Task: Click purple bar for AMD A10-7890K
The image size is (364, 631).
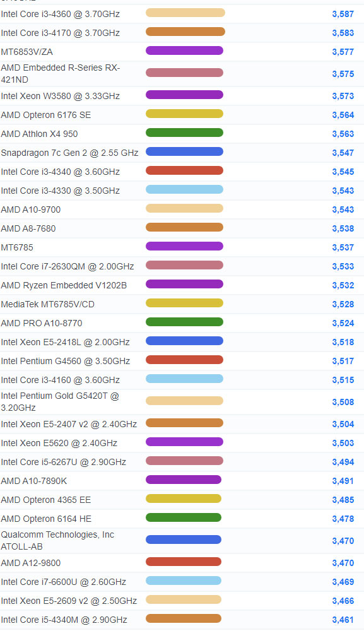Action: point(184,480)
